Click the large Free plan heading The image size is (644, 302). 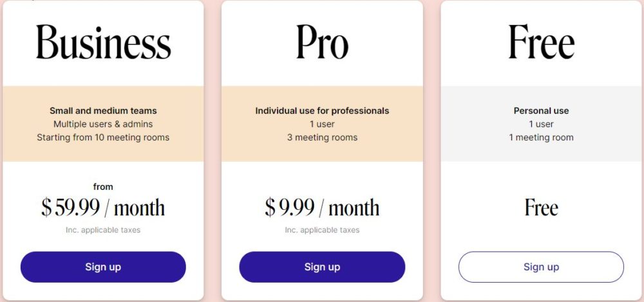coord(541,42)
